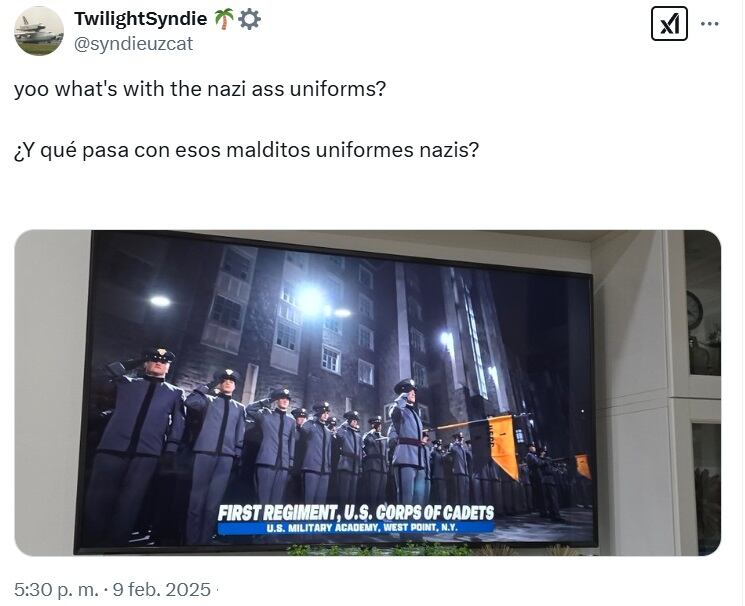This screenshot has height=606, width=745.
Task: Open the @syndieuzcat handle link
Action: click(x=134, y=44)
